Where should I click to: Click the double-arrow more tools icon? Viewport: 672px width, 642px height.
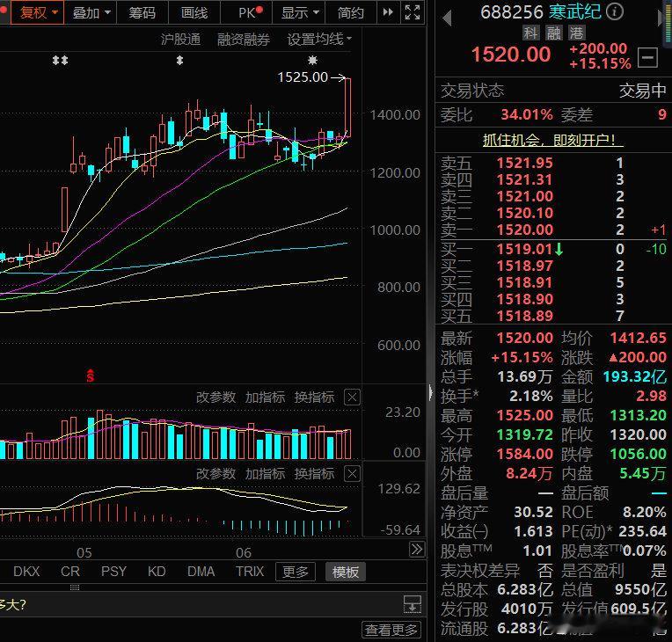388,12
